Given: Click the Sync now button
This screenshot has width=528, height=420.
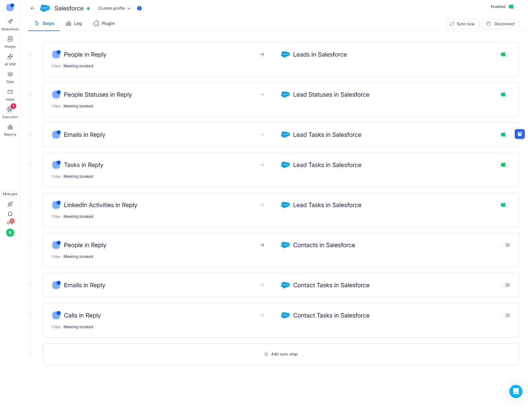Looking at the screenshot, I should click(x=462, y=24).
